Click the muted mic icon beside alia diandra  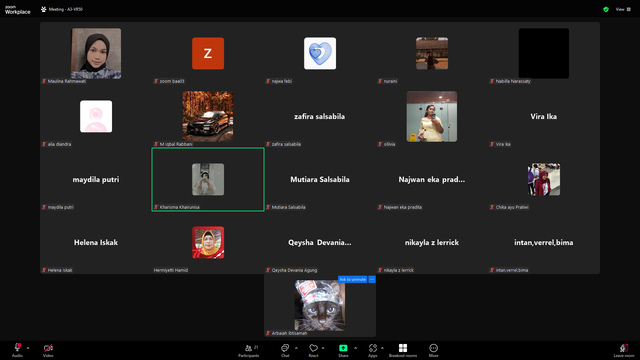tap(44, 144)
